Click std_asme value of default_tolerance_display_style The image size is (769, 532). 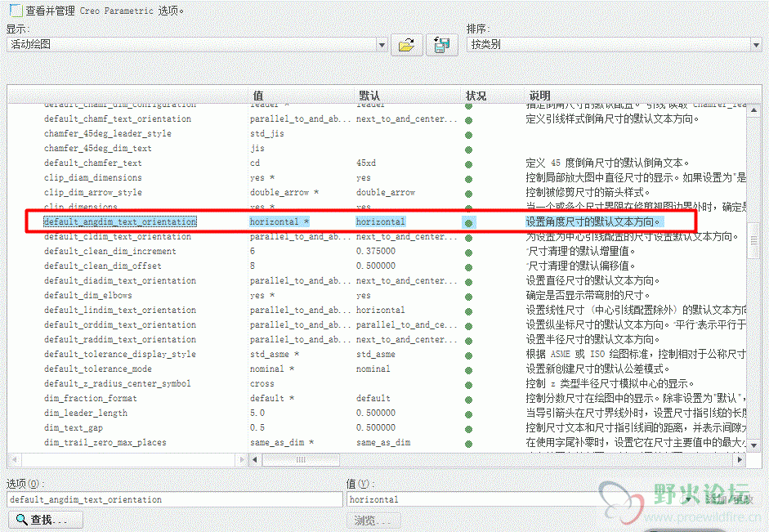click(274, 354)
